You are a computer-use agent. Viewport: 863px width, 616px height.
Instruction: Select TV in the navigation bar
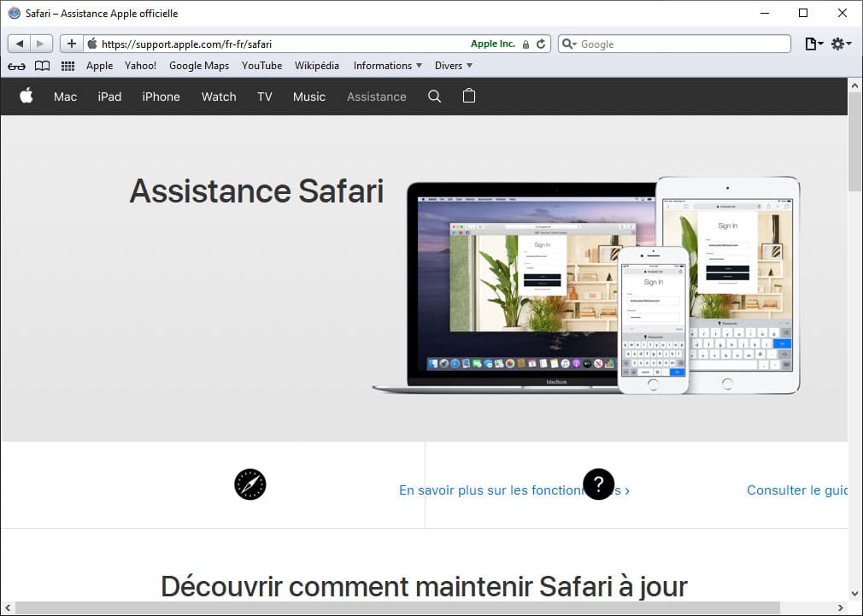point(265,97)
